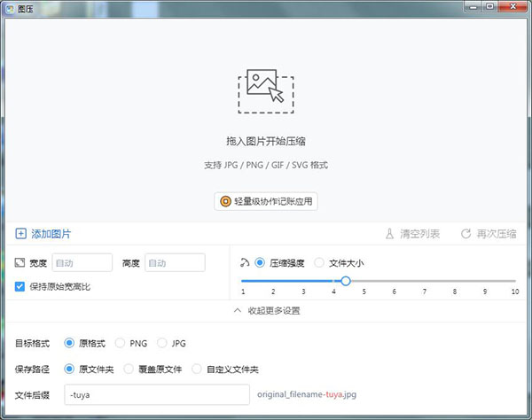Screen dimensions: 532x420
Task: Collapse the 收起更多设置 section
Action: (266, 311)
